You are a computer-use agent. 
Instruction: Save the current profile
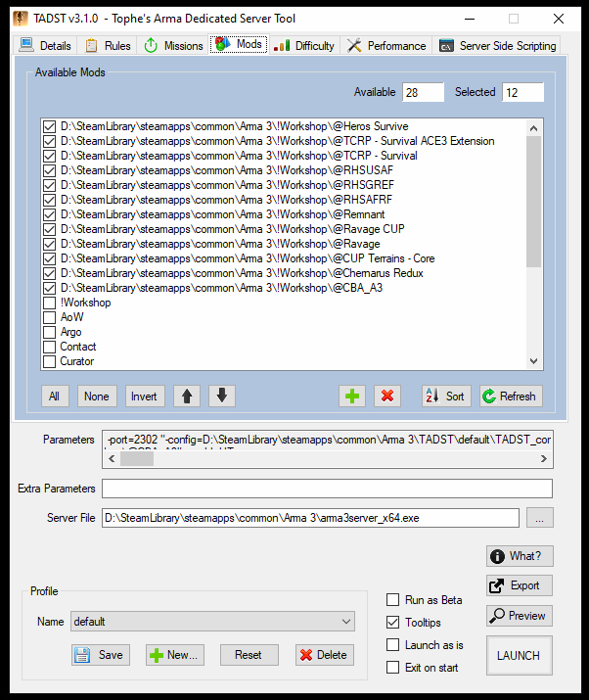tap(101, 655)
